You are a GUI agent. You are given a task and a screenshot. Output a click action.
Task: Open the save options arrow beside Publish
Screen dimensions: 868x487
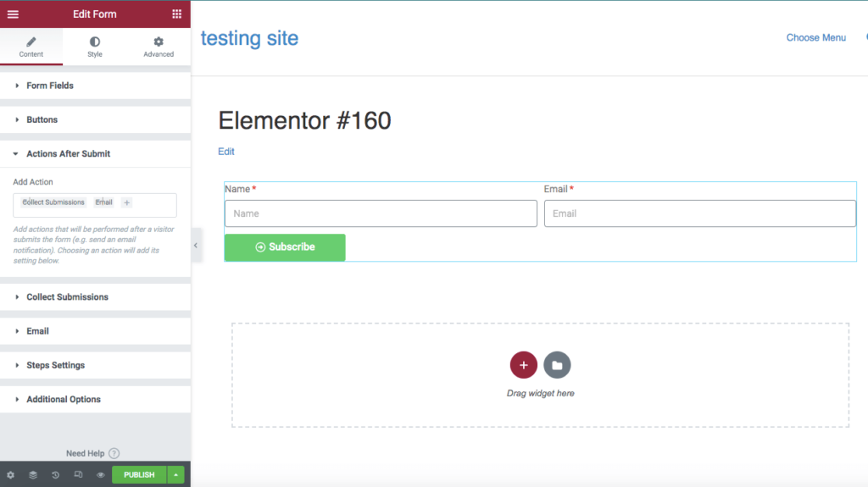[x=176, y=475]
